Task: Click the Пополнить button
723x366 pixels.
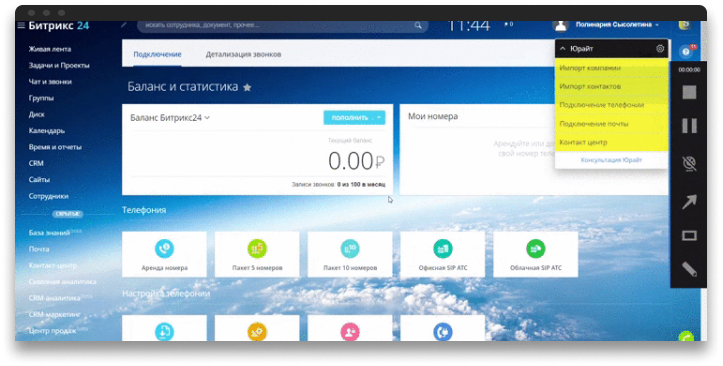Action: (350, 118)
